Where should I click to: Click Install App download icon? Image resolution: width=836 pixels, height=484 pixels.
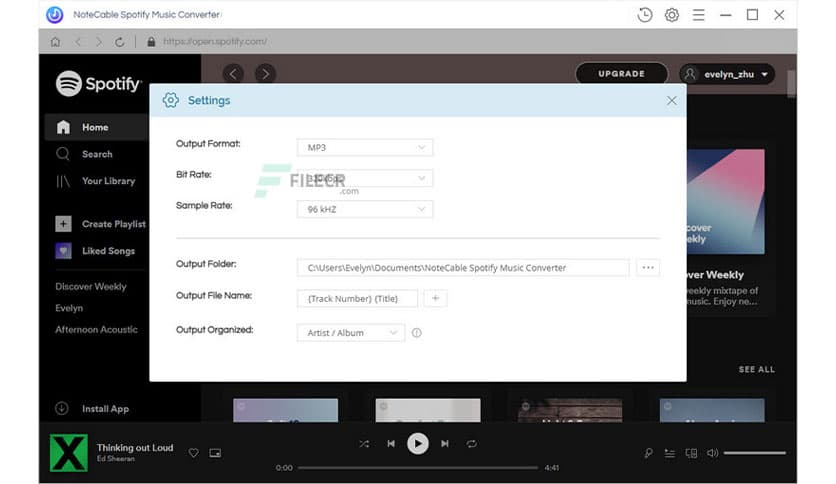point(62,408)
